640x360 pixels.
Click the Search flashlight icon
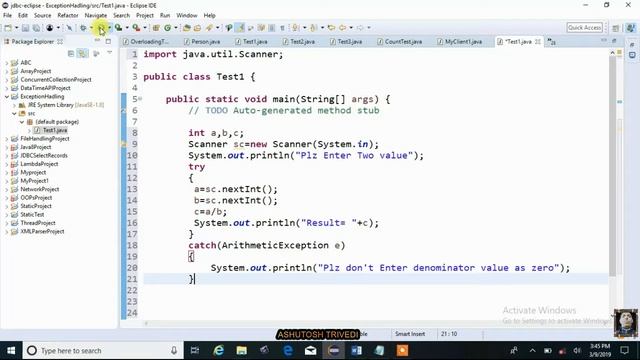209,28
